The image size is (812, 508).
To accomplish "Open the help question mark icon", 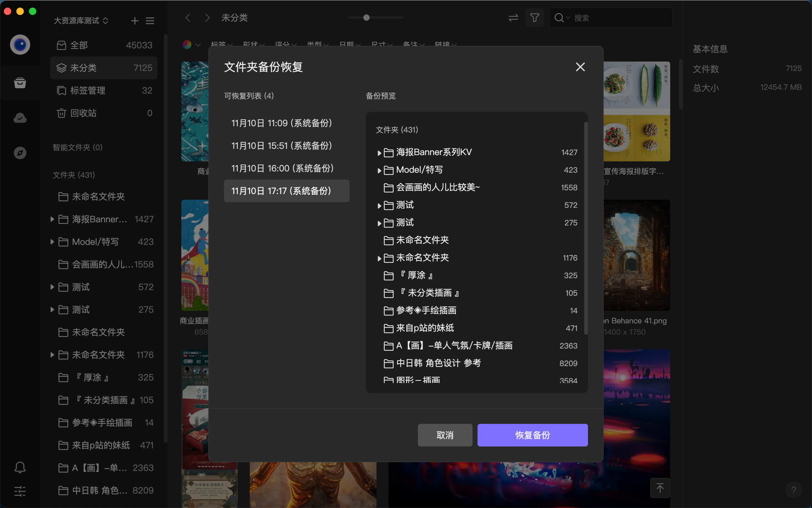I will [x=793, y=490].
